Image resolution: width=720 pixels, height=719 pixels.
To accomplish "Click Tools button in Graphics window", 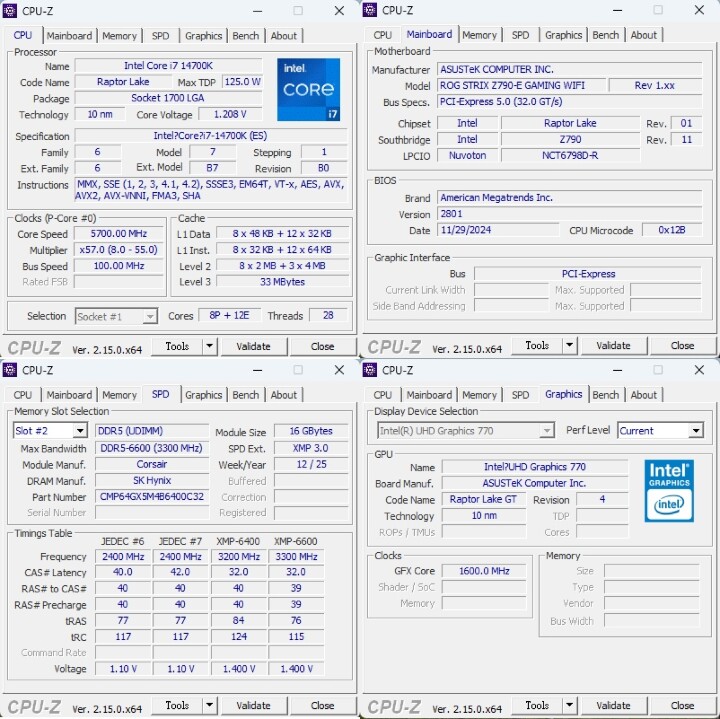I will (537, 705).
